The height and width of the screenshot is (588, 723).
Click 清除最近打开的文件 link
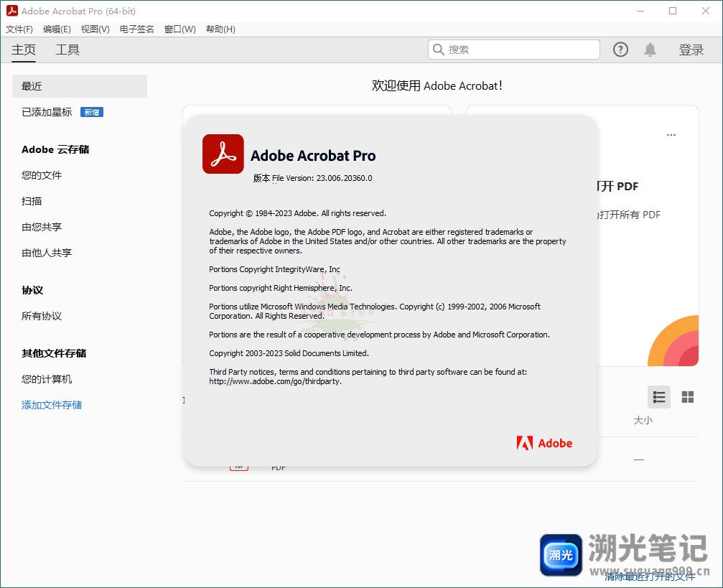tap(650, 577)
